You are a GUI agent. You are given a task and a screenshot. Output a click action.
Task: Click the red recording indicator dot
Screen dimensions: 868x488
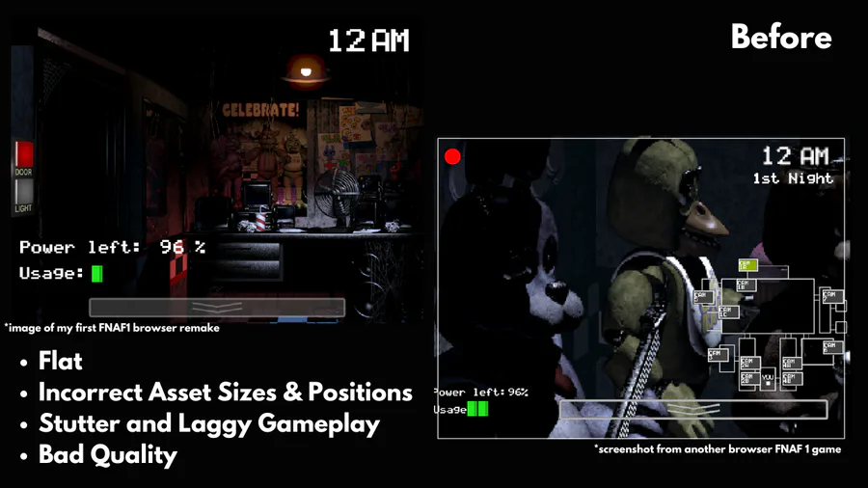[x=452, y=156]
